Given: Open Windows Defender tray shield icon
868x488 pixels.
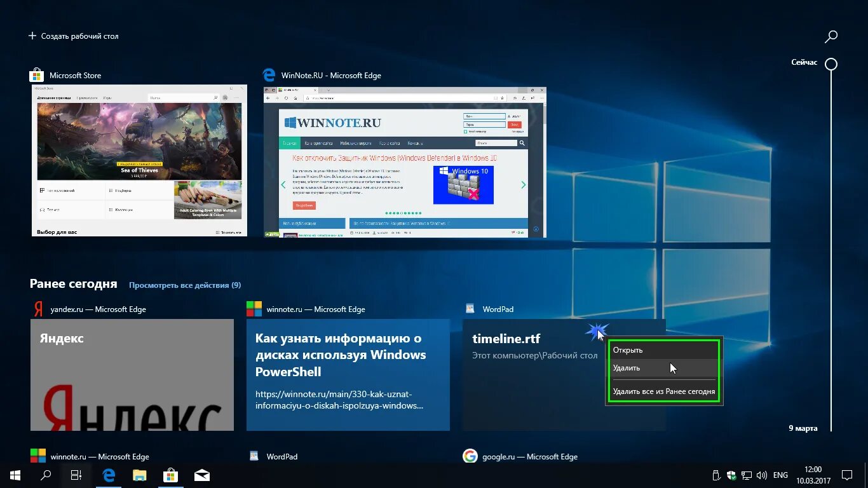Looking at the screenshot, I should (731, 475).
